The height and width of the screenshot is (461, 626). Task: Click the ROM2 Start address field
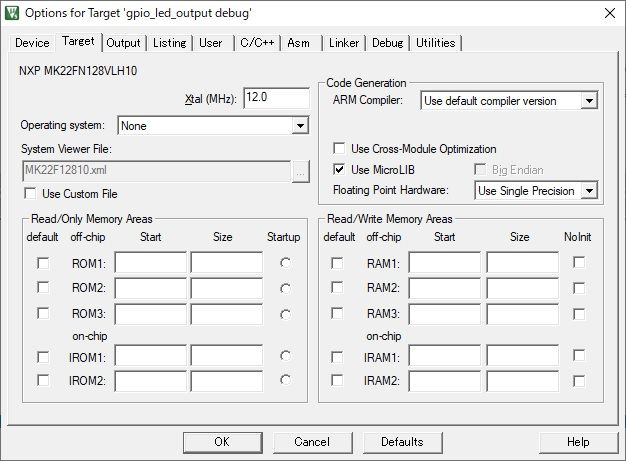click(151, 288)
